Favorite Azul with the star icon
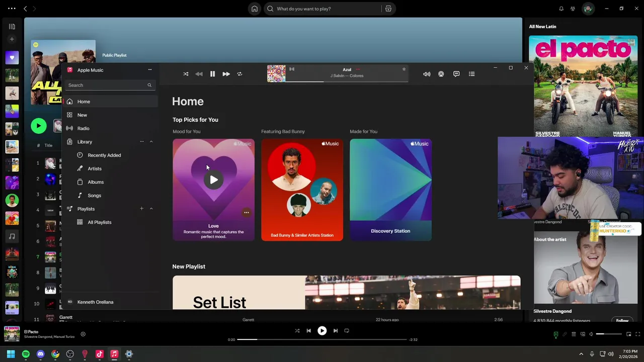 (x=404, y=69)
